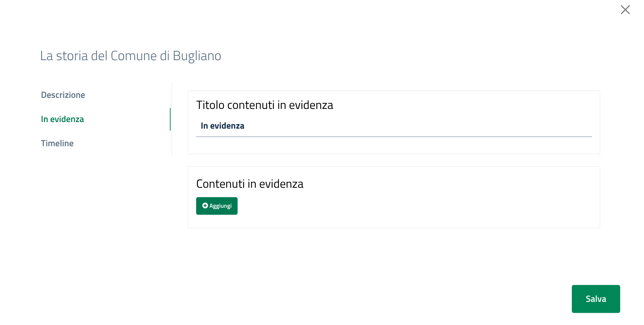The height and width of the screenshot is (325, 644).
Task: Click the bold 'In evidenza' field value
Action: pos(222,126)
